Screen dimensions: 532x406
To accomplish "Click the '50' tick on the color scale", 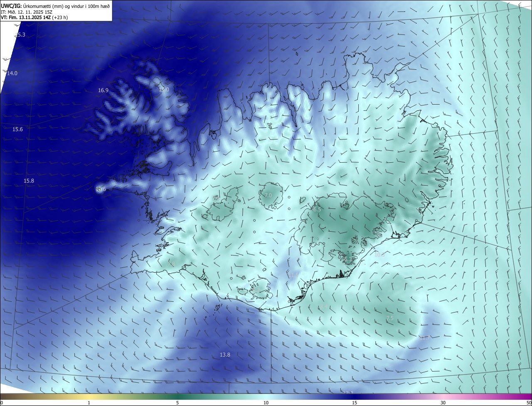I will pos(529,403).
